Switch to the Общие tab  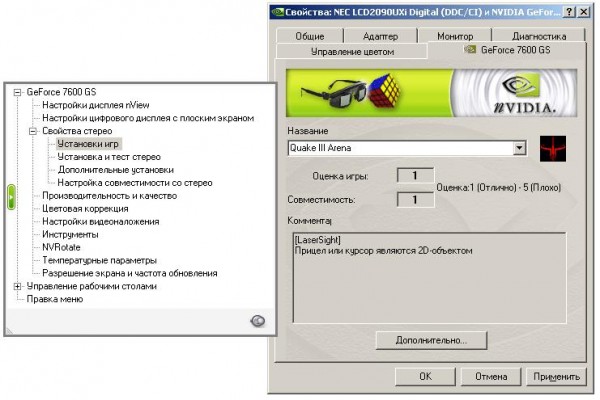(x=310, y=36)
